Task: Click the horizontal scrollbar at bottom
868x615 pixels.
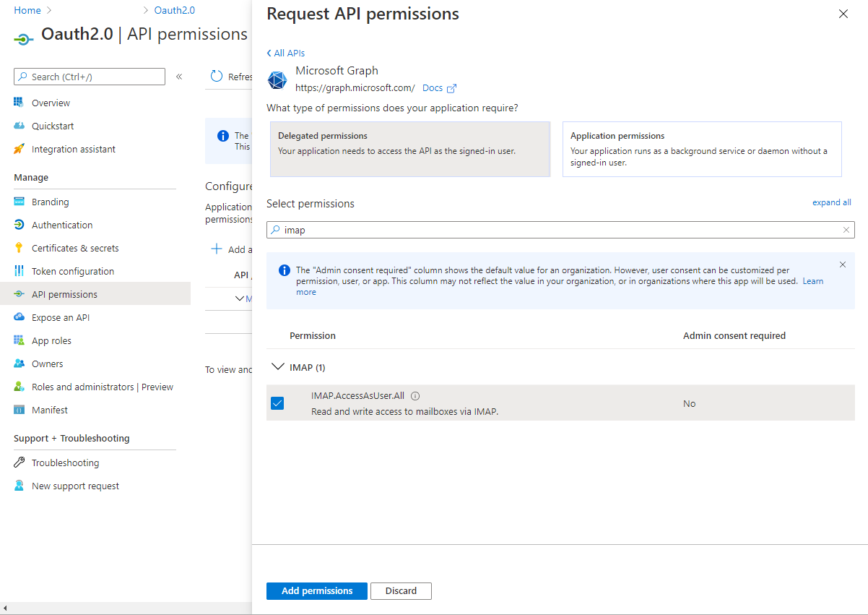Action: [126, 607]
